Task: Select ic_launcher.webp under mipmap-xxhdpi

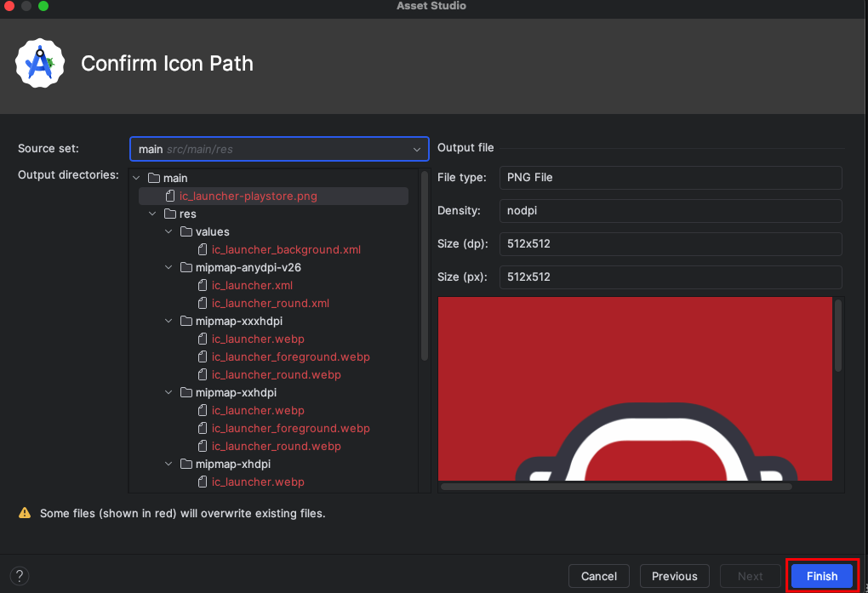Action: [258, 410]
